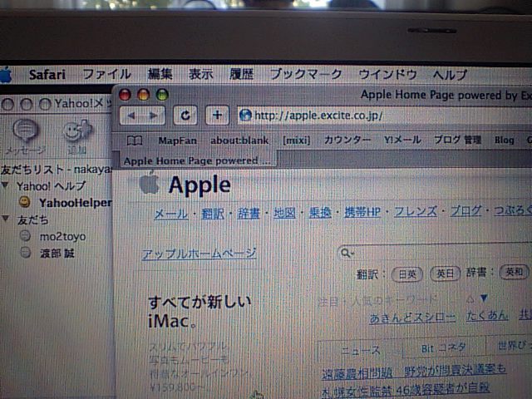Open the 翻訳 link in page navigation

[x=213, y=214]
